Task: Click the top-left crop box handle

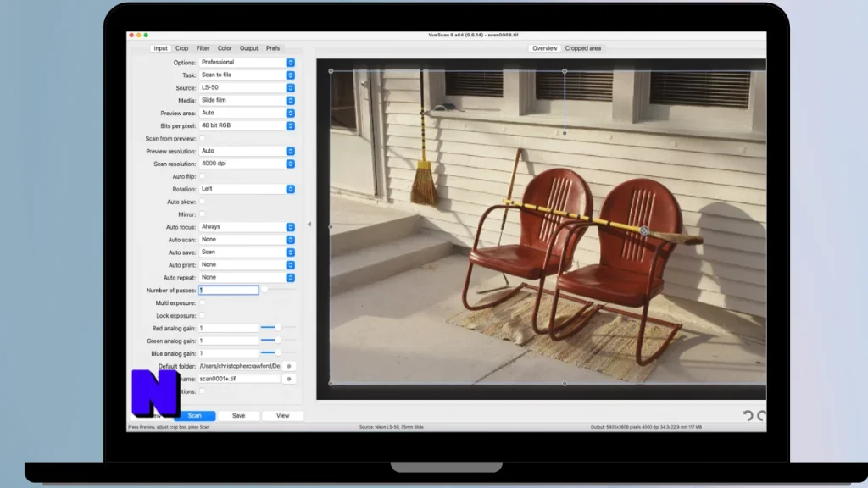Action: 331,71
